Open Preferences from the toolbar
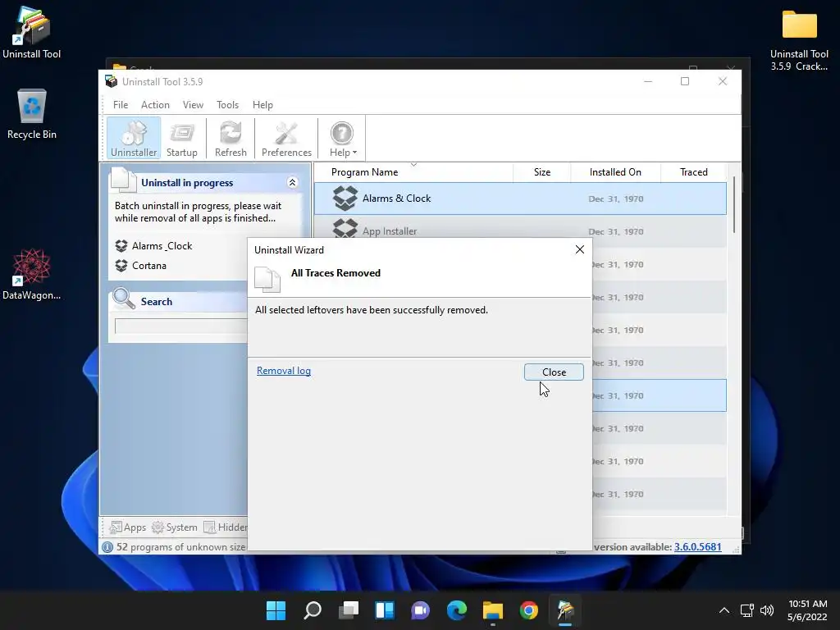The height and width of the screenshot is (630, 840). (x=286, y=138)
